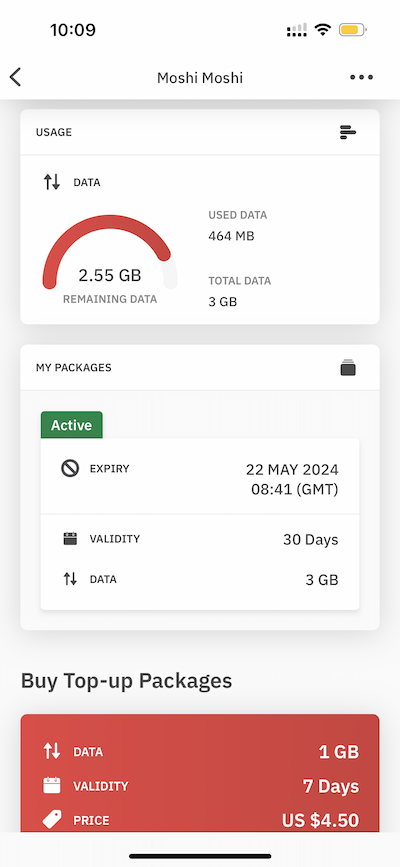The height and width of the screenshot is (867, 400).
Task: Tap the Wi-Fi status icon
Action: pyautogui.click(x=322, y=30)
